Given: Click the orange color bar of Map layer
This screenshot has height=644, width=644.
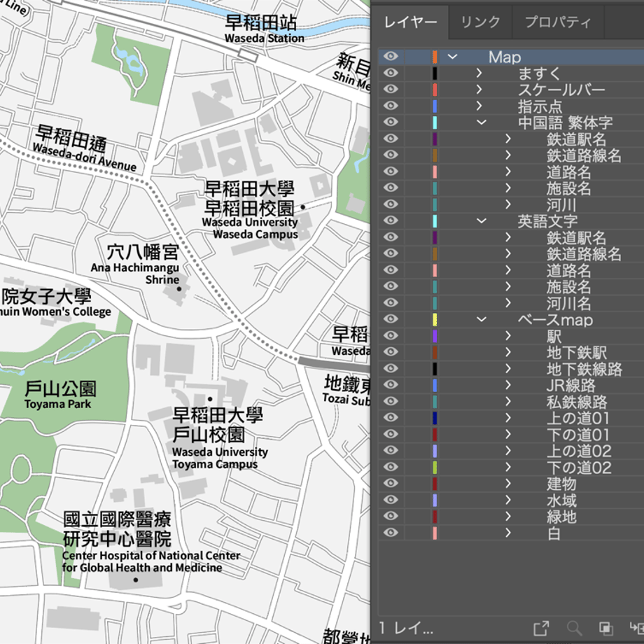Looking at the screenshot, I should coord(435,57).
